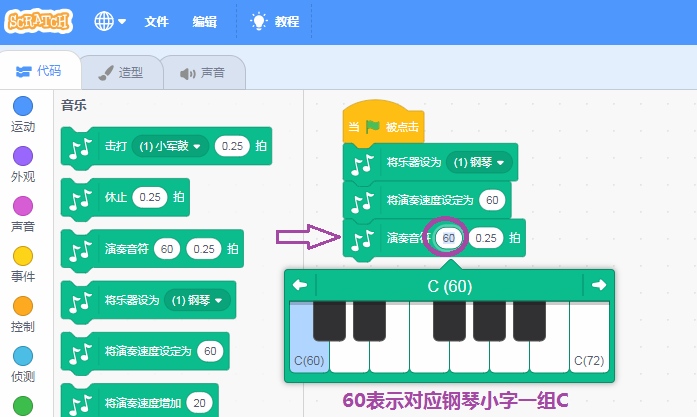
Task: Click the 音乐 palette heading
Action: (x=74, y=105)
